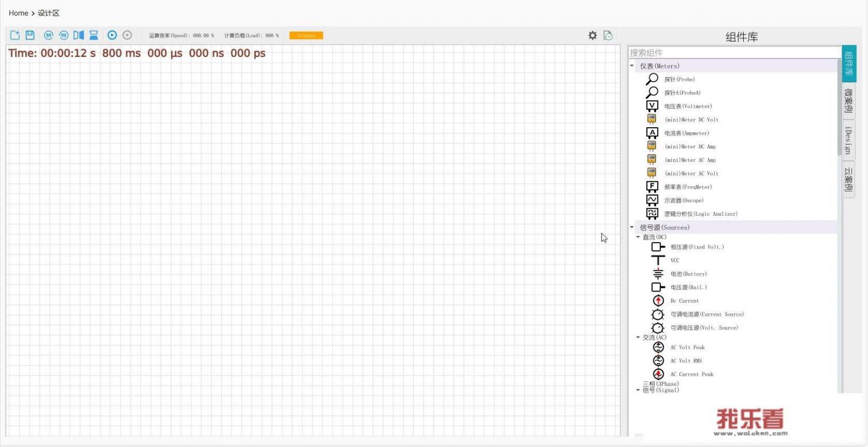Click the 设计区 breadcrumb text
Image resolution: width=868 pixels, height=447 pixels.
click(48, 13)
